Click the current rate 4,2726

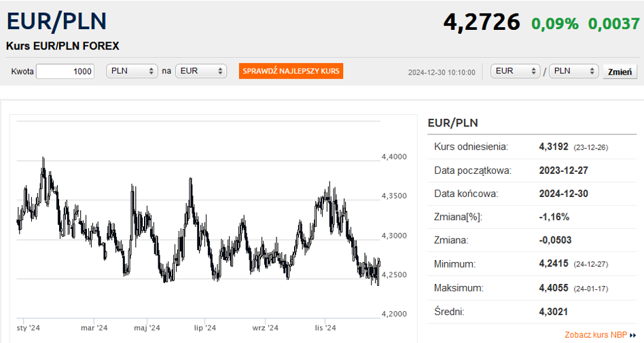click(482, 22)
